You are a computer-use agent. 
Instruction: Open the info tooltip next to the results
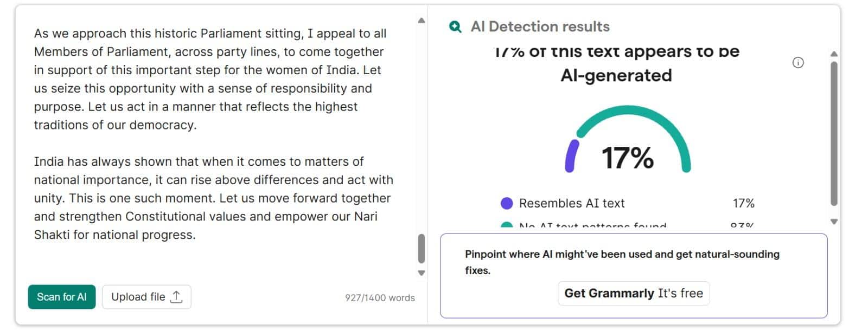click(797, 63)
